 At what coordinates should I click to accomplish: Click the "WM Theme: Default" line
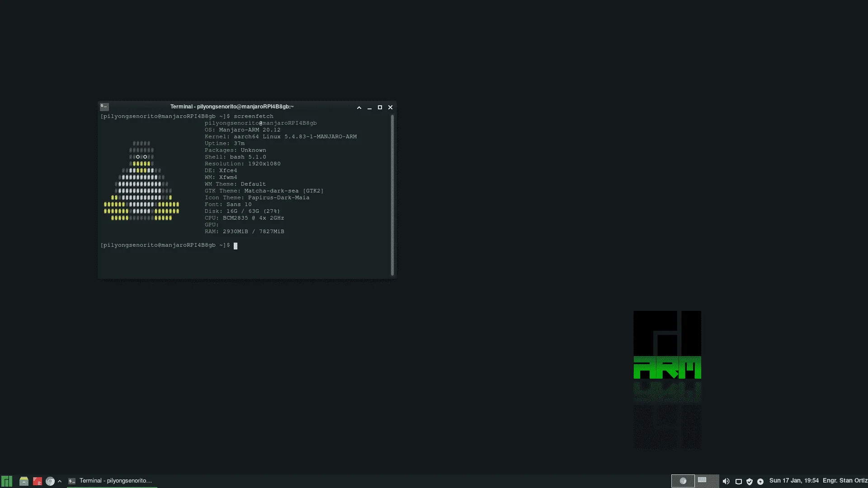tap(235, 184)
